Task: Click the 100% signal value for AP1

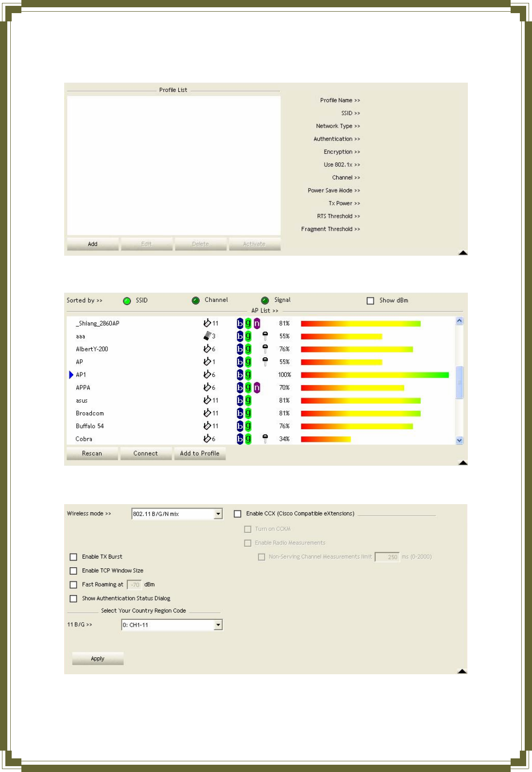Action: coord(285,375)
